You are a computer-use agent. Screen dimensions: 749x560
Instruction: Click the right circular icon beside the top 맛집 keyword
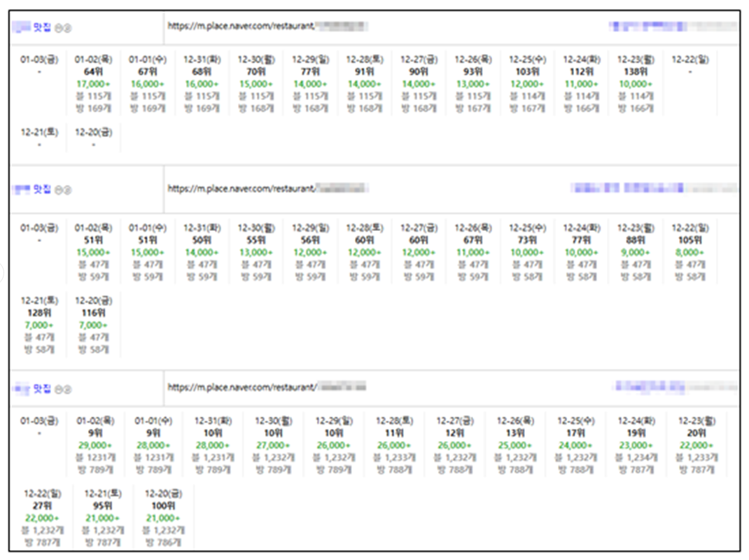[x=67, y=28]
